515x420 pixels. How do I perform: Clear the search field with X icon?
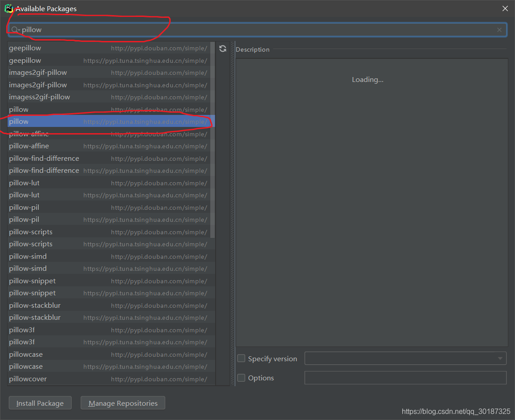499,30
